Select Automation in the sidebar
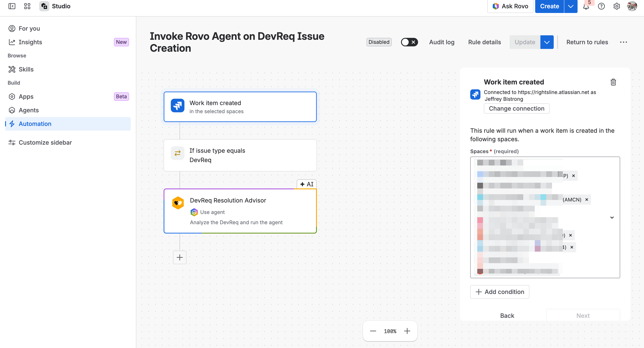Image resolution: width=644 pixels, height=348 pixels. (68, 124)
